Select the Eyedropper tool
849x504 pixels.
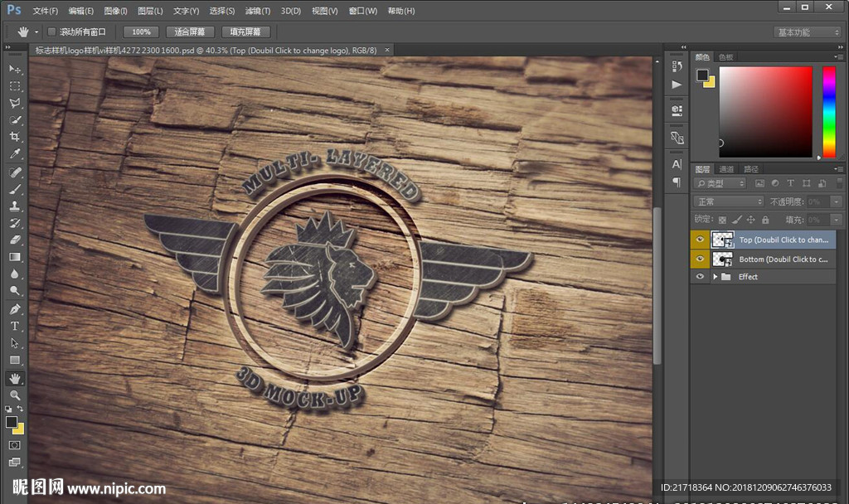coord(15,153)
